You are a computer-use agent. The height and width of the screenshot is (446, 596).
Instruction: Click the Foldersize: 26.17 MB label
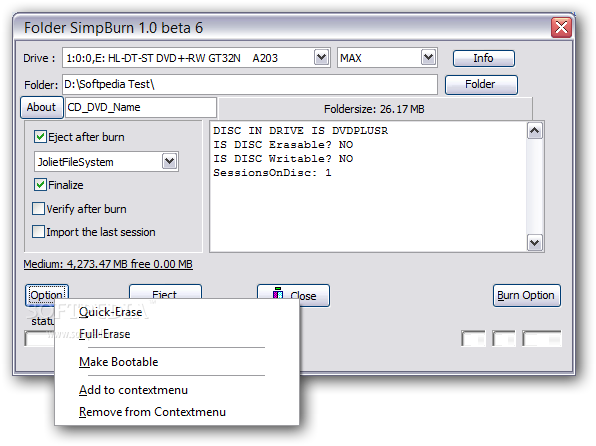click(374, 109)
